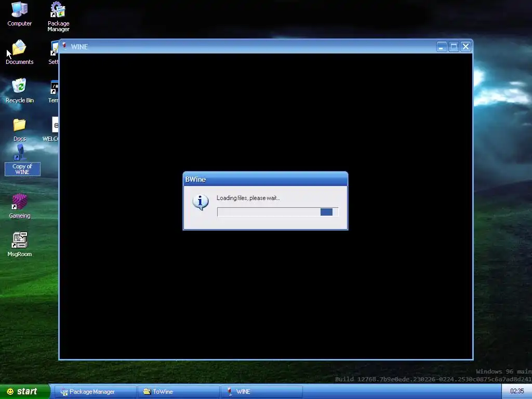This screenshot has width=532, height=399.
Task: Click the taskbar clock showing 02:35
Action: [517, 391]
